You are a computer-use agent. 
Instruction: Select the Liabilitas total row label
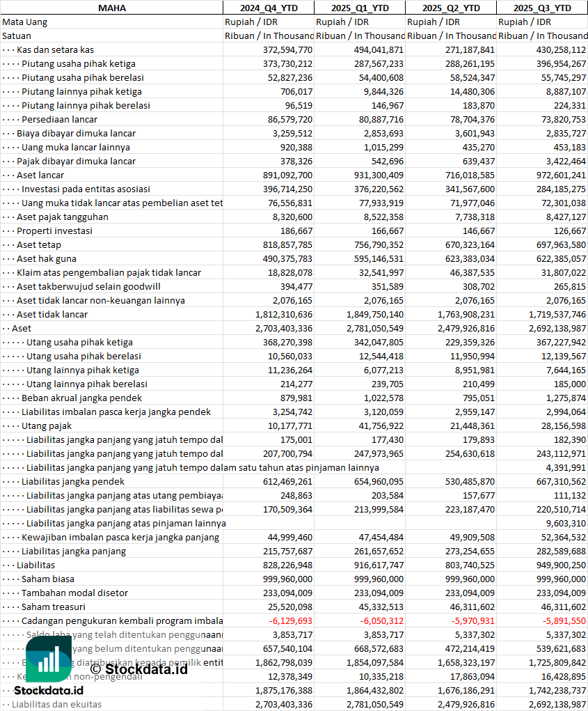[35, 565]
